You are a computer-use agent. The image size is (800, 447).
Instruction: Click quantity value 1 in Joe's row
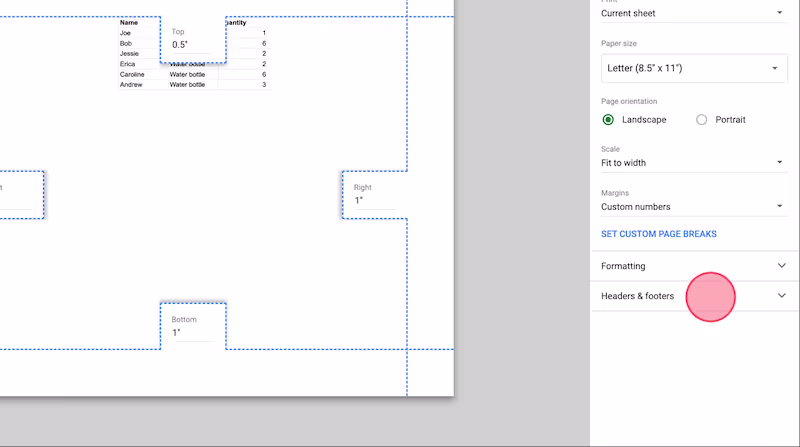click(x=264, y=33)
